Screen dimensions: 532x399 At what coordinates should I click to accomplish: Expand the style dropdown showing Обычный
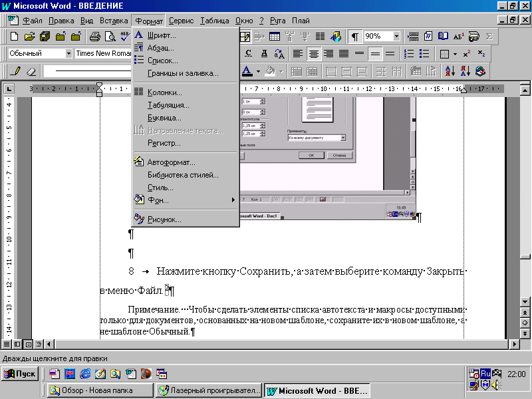(68, 53)
